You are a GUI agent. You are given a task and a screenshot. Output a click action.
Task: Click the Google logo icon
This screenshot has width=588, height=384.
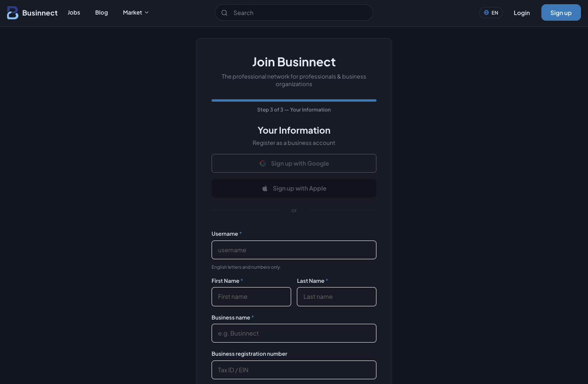(x=263, y=163)
